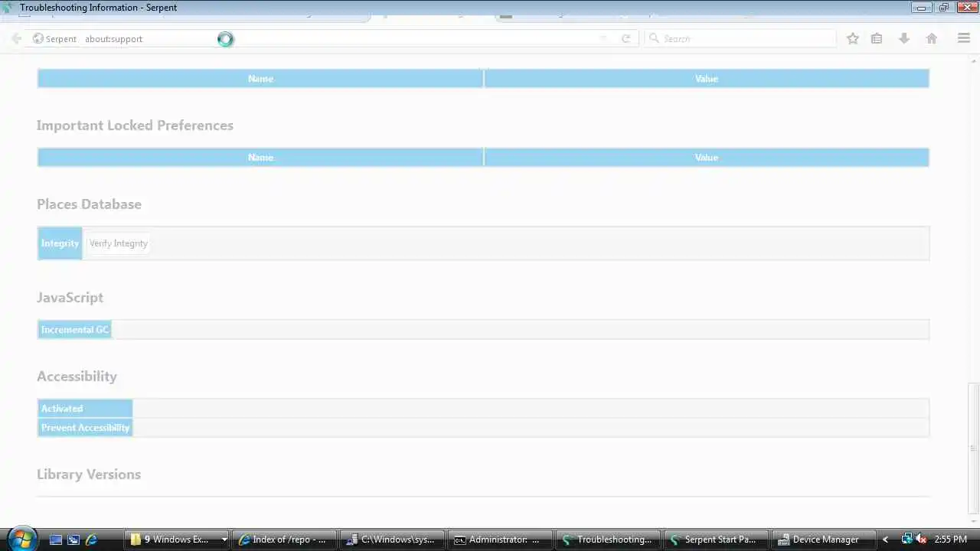Click the Serpent identity globe icon
Viewport: 980px width, 551px height.
[x=38, y=38]
